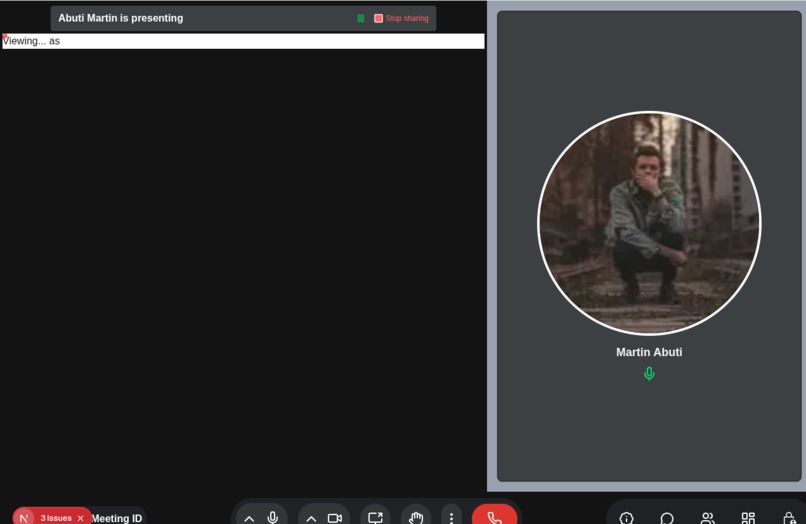Open the 3 Issues error badge
Viewport: 806px width, 524px height.
pyautogui.click(x=56, y=518)
